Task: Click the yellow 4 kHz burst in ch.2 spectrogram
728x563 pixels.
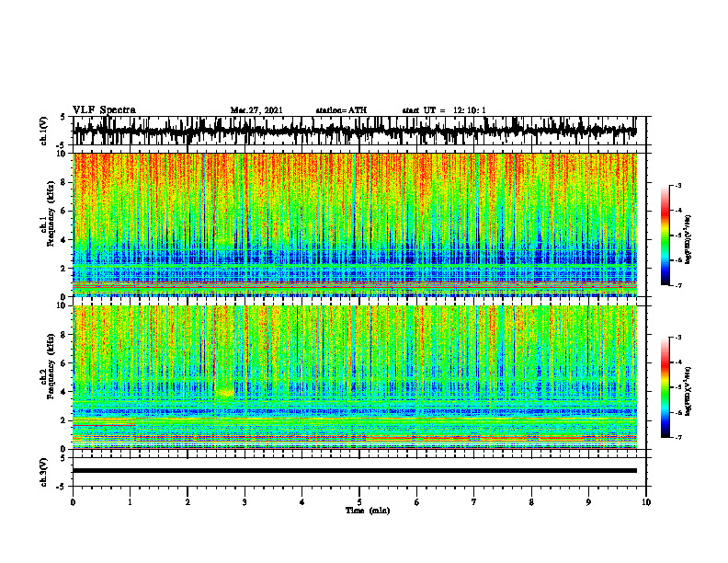Action: 225,393
